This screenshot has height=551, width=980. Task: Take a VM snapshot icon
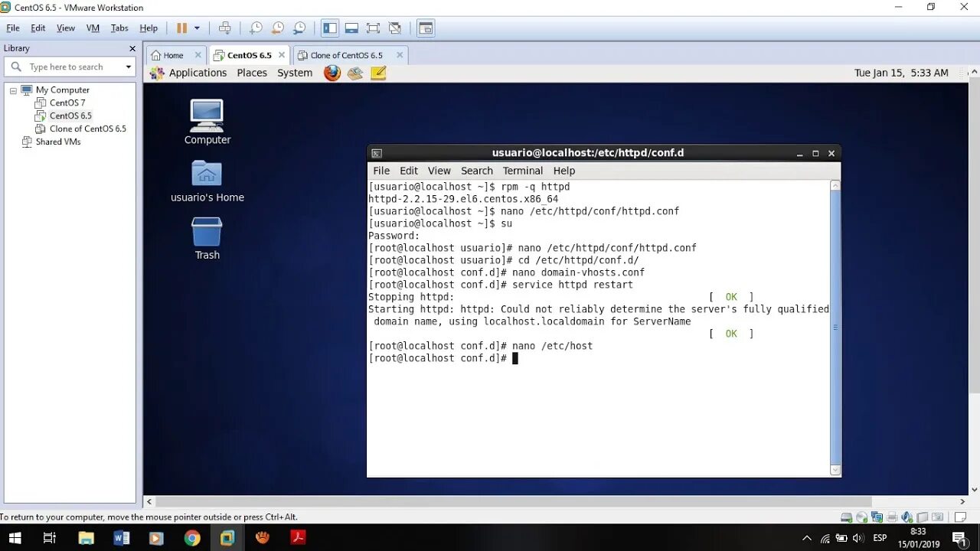pyautogui.click(x=256, y=28)
